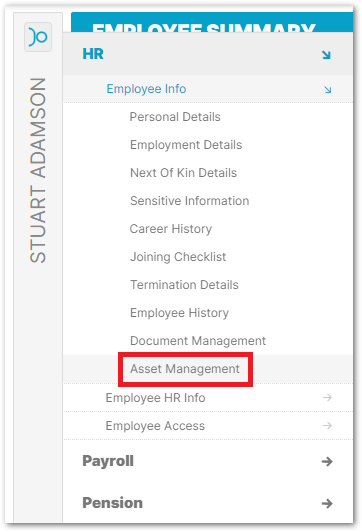Image resolution: width=362 pixels, height=532 pixels.
Task: Click the app logo icon at top-left
Action: 38,37
